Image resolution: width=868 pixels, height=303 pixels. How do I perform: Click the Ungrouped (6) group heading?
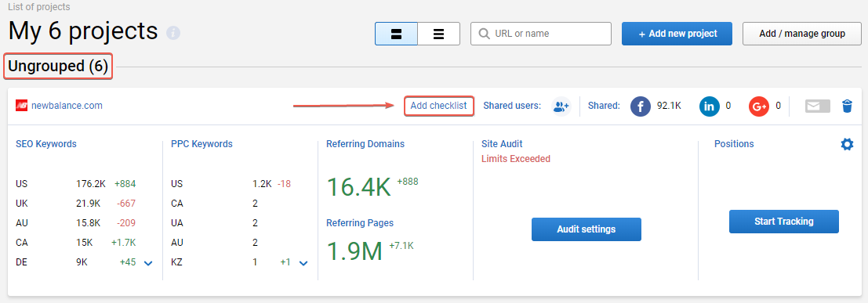pyautogui.click(x=58, y=67)
